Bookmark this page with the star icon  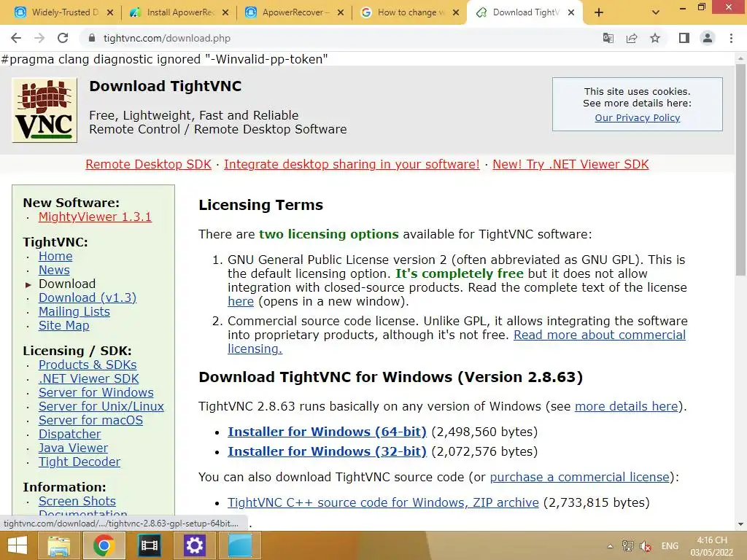655,38
